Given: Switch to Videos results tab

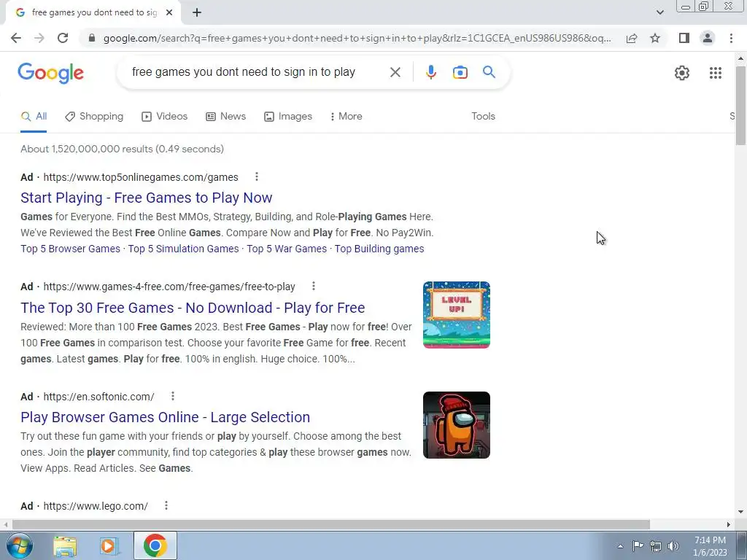Looking at the screenshot, I should click(x=165, y=117).
